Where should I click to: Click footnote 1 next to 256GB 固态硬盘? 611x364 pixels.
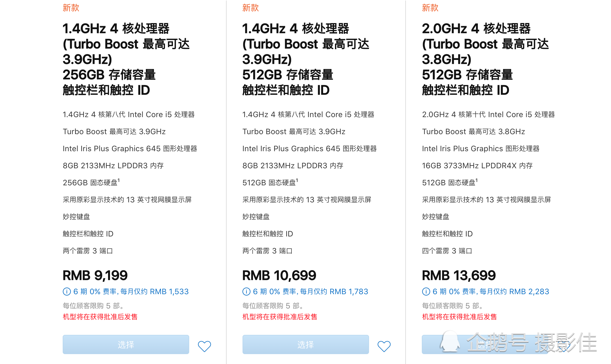pyautogui.click(x=119, y=180)
